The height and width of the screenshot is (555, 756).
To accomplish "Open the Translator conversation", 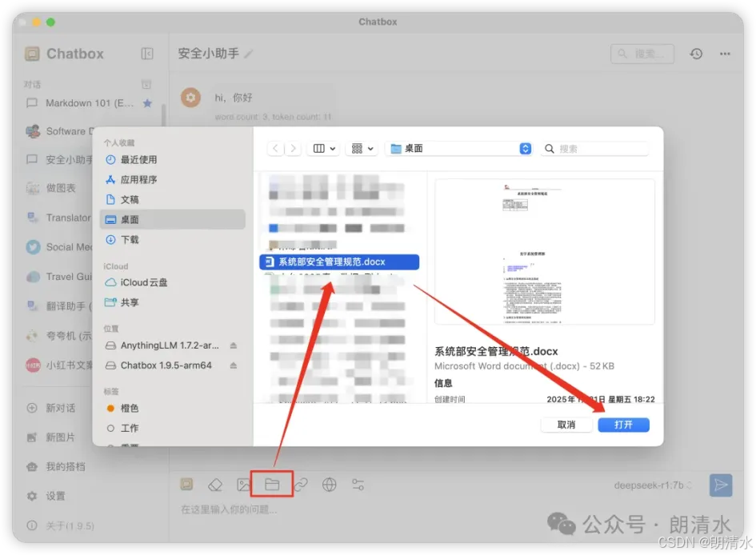I will 59,218.
